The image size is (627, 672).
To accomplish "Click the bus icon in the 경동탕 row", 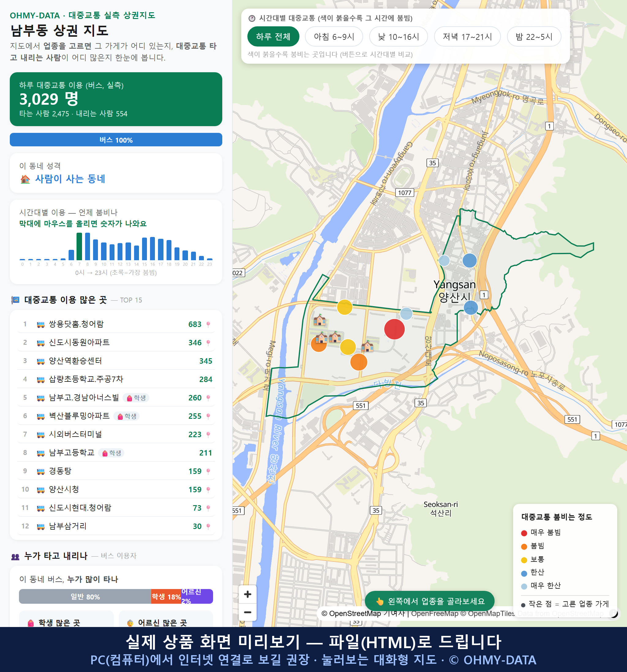I will [40, 471].
